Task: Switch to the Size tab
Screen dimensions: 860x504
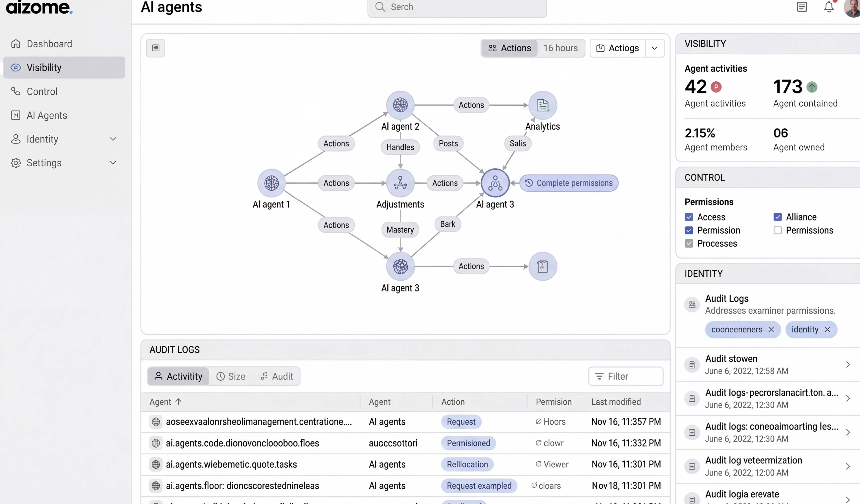Action: pyautogui.click(x=231, y=376)
